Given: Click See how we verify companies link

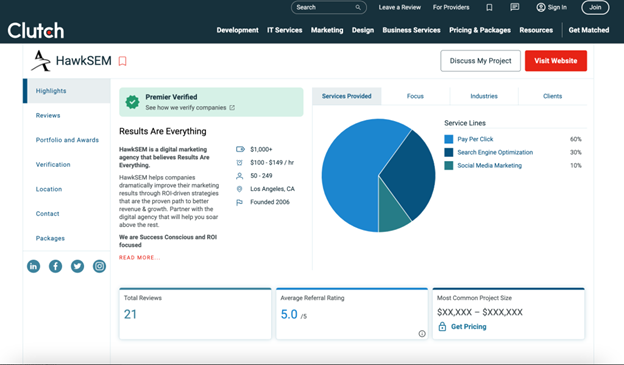Looking at the screenshot, I should click(185, 107).
